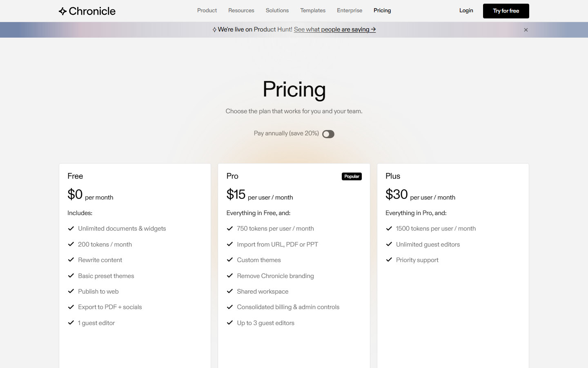Open the Resources menu

pyautogui.click(x=241, y=10)
